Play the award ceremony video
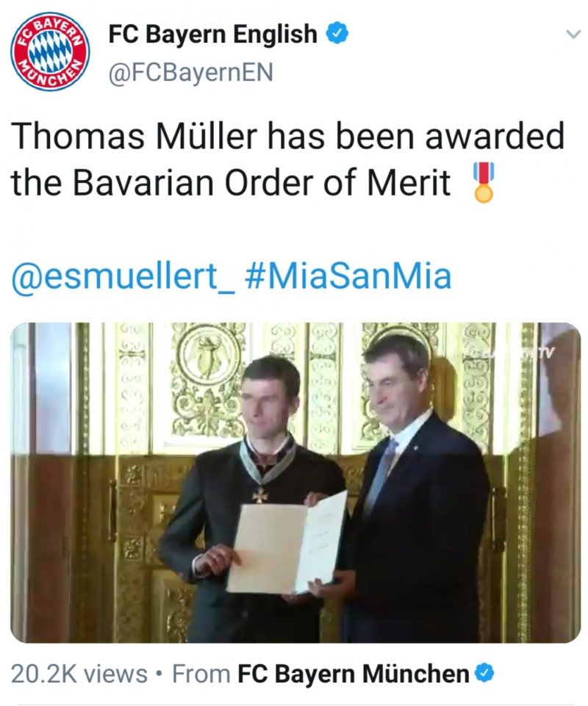588x706 pixels. click(295, 482)
